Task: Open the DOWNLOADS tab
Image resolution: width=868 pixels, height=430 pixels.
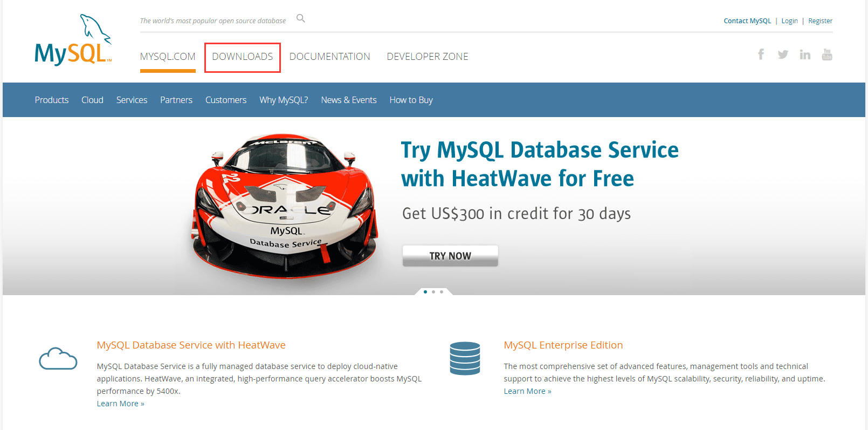Action: click(x=243, y=57)
